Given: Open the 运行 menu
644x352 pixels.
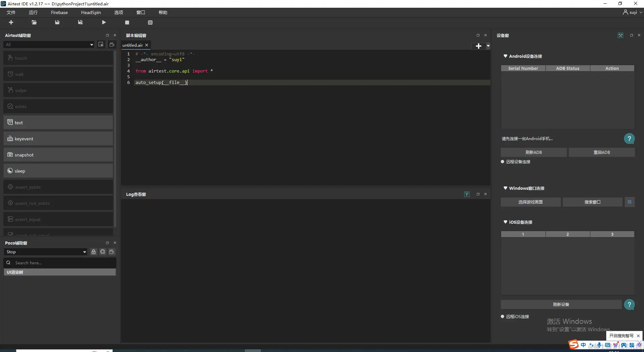Looking at the screenshot, I should [x=33, y=12].
